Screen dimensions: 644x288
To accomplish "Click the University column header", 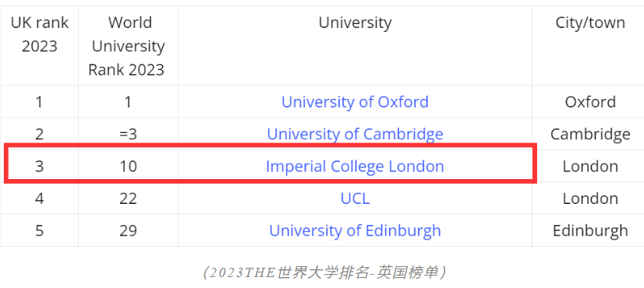I will click(x=355, y=23).
